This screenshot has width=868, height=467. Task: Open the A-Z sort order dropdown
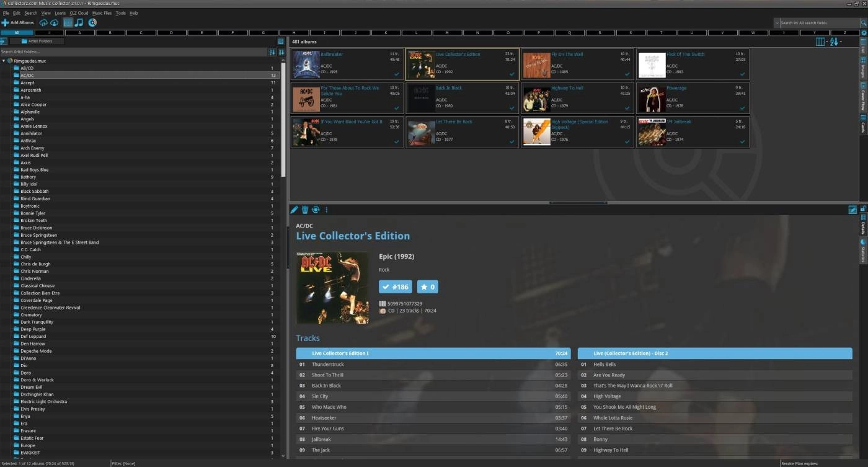(x=836, y=42)
